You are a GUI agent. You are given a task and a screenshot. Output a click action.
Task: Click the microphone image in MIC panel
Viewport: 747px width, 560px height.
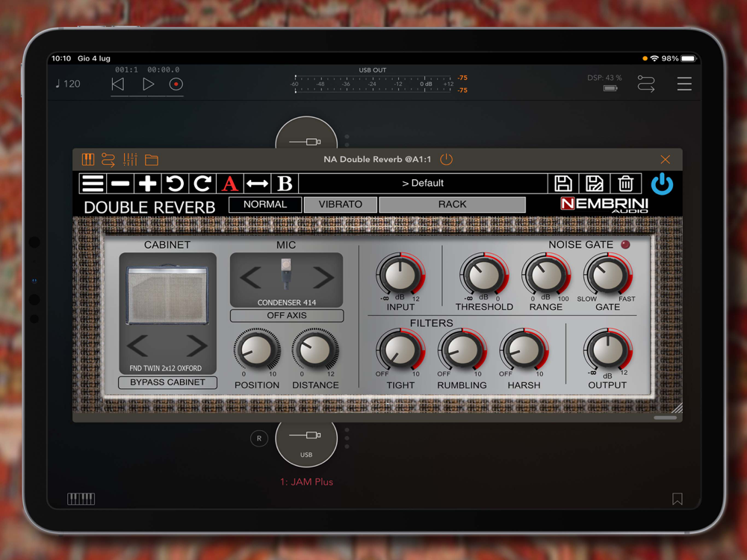[x=286, y=274]
